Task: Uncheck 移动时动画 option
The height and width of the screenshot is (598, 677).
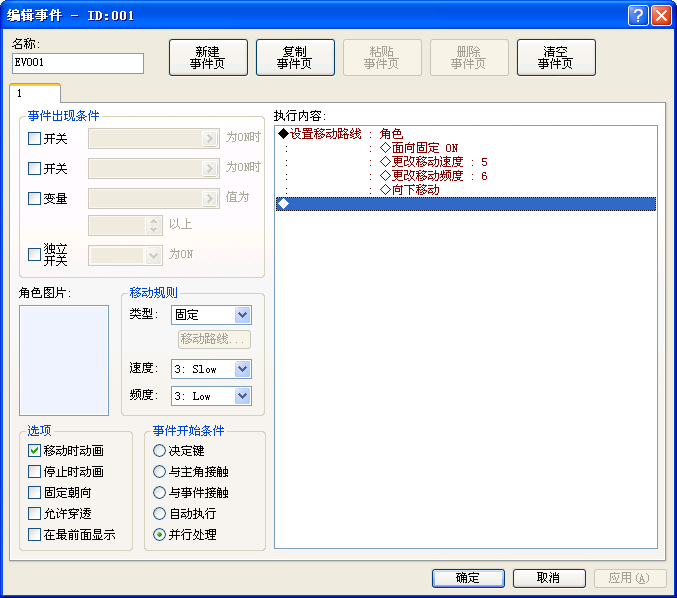Action: (x=34, y=451)
